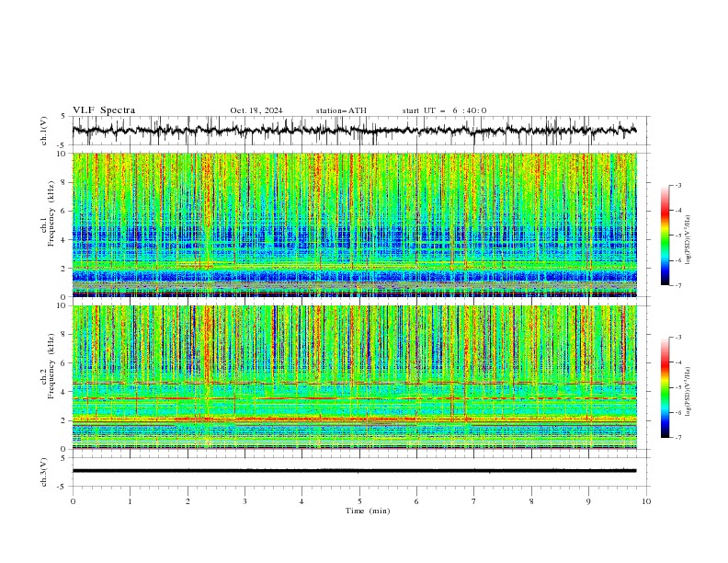Viewport: 728px width, 563px height.
Task: Click the ch.3 voltage waveform trace
Action: point(354,471)
